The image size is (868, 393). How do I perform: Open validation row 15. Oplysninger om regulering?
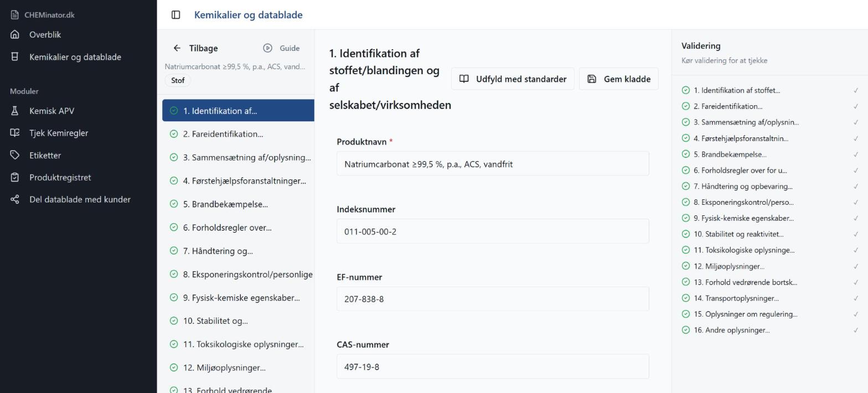click(770, 314)
